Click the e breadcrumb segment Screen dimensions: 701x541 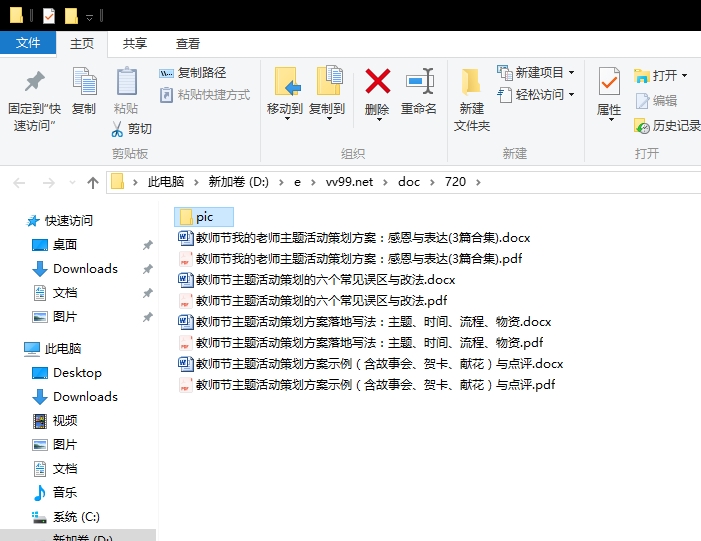click(x=297, y=182)
